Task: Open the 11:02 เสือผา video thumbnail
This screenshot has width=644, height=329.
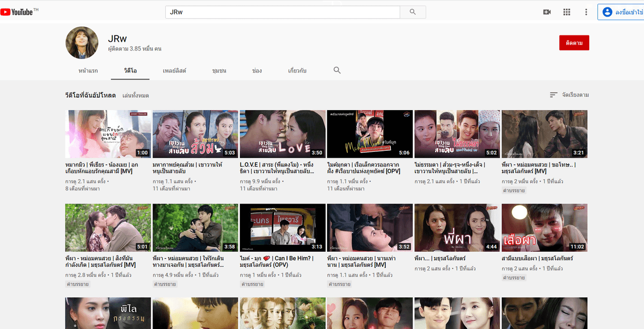Action: click(x=545, y=228)
